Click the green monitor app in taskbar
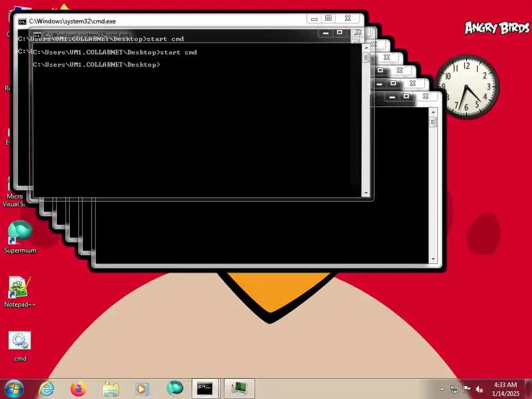 (239, 389)
